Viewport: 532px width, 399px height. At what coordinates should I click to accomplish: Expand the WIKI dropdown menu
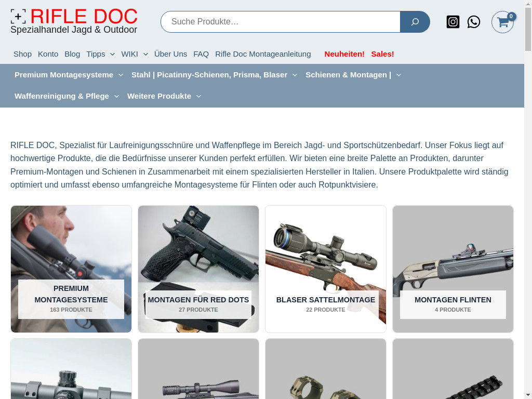pyautogui.click(x=135, y=54)
